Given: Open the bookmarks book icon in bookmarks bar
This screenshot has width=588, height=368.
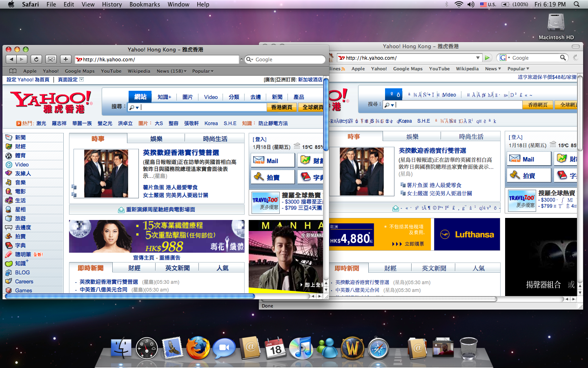Looking at the screenshot, I should (13, 71).
